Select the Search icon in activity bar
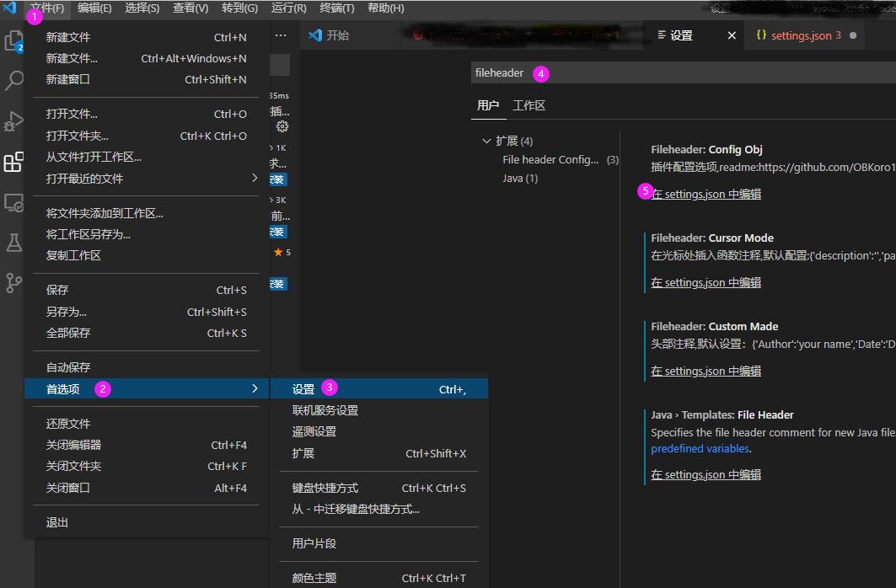 [13, 81]
